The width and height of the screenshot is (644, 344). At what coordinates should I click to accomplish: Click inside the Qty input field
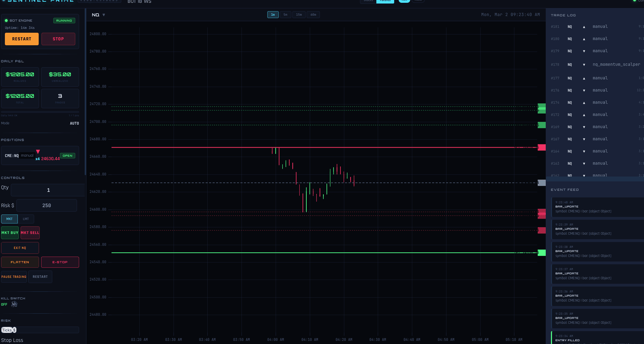(x=48, y=190)
